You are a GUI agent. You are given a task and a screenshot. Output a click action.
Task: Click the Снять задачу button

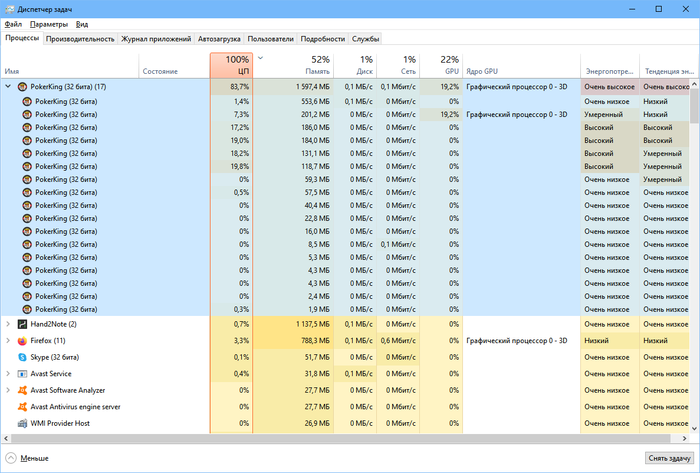point(669,458)
